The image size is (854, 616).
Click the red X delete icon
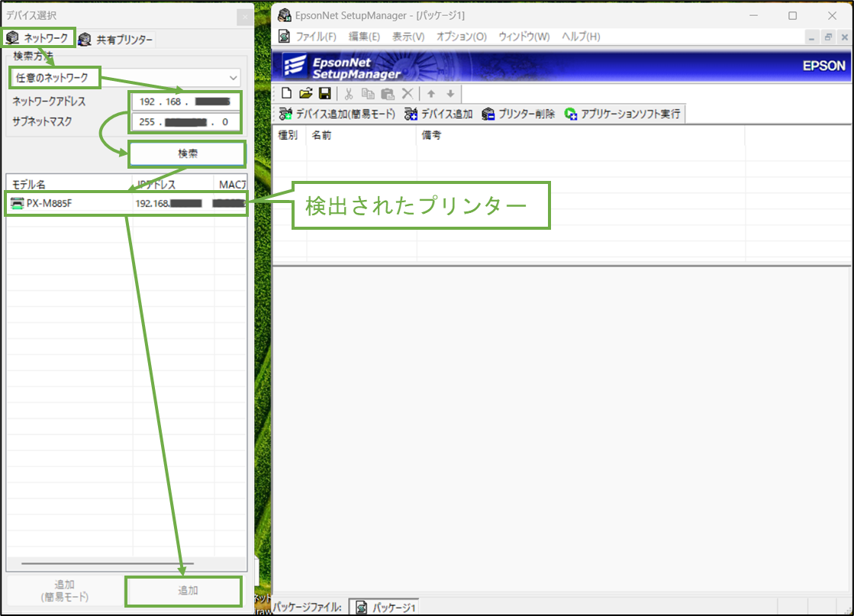(406, 93)
